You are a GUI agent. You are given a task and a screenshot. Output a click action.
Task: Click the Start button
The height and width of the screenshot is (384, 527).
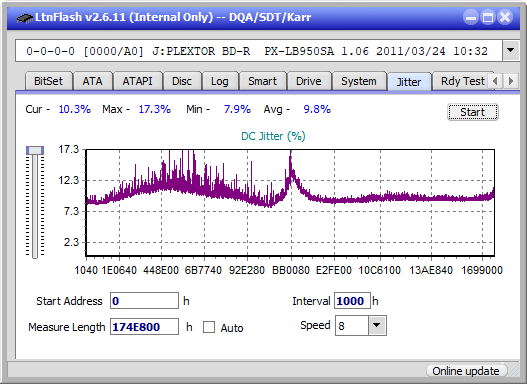point(473,112)
